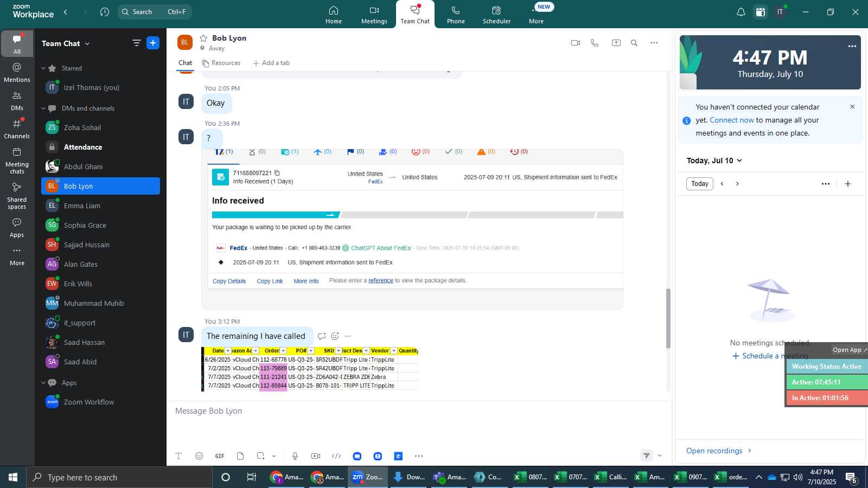868x488 pixels.
Task: Open text formatting T icon
Action: point(178,456)
